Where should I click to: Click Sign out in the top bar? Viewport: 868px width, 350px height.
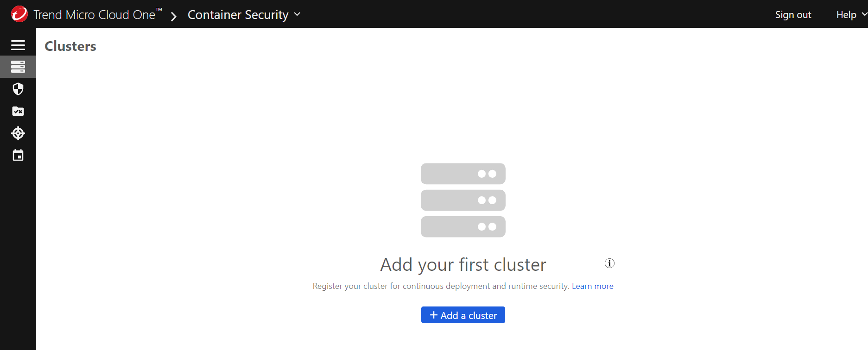point(793,15)
